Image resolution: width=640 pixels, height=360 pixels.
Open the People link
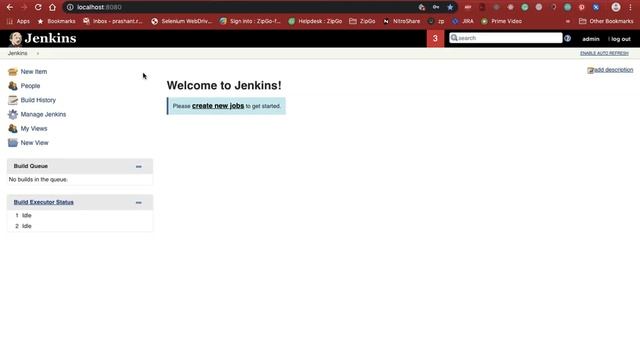click(31, 86)
